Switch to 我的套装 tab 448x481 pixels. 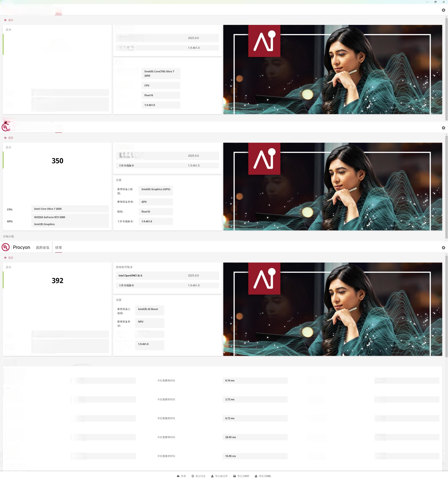pos(43,248)
